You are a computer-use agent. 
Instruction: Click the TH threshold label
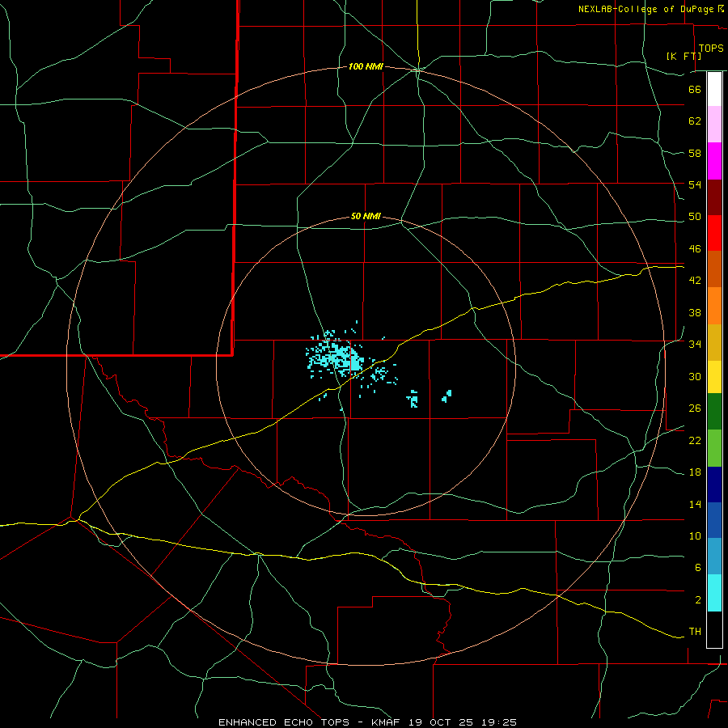(695, 632)
